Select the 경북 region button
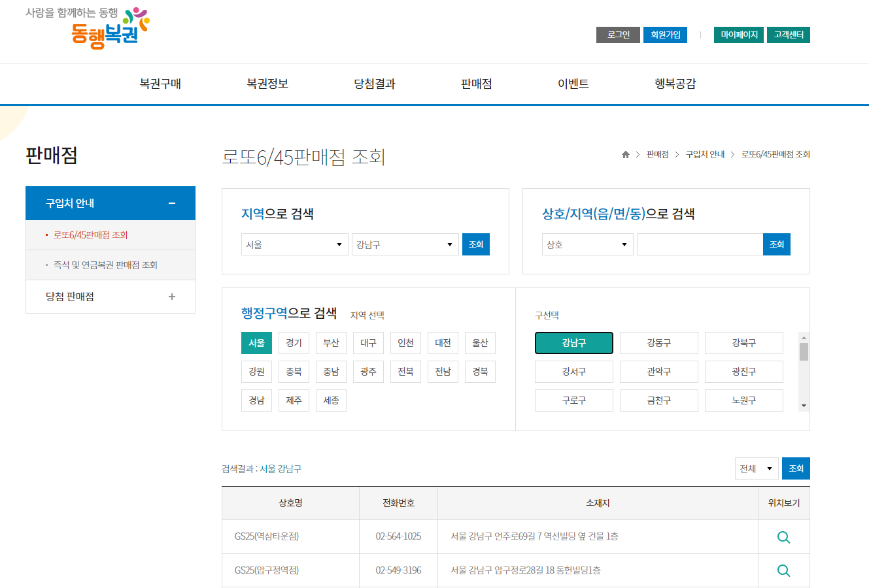This screenshot has height=588, width=869. click(480, 372)
